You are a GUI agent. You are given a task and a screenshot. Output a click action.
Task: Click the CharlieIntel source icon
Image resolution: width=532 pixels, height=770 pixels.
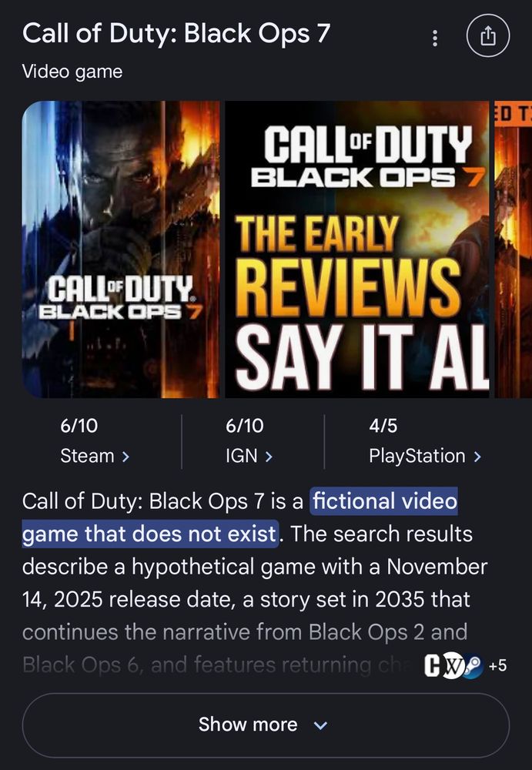(x=433, y=666)
